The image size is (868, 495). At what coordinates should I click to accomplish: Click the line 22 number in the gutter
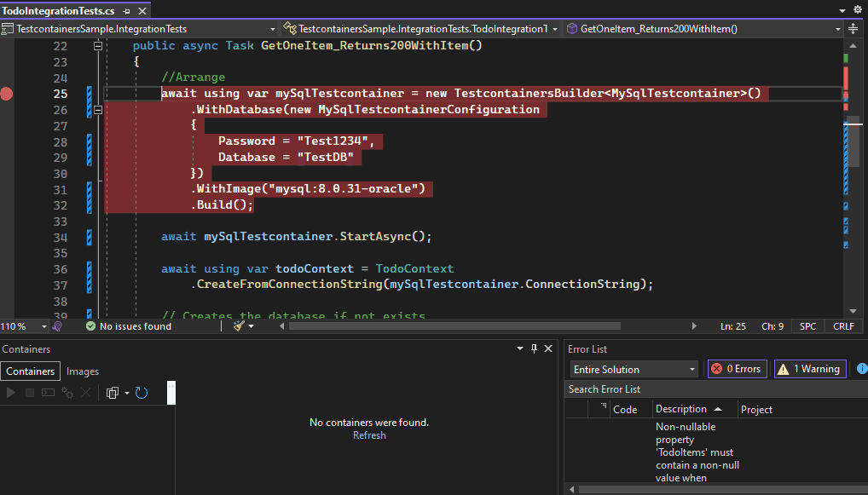click(x=61, y=46)
